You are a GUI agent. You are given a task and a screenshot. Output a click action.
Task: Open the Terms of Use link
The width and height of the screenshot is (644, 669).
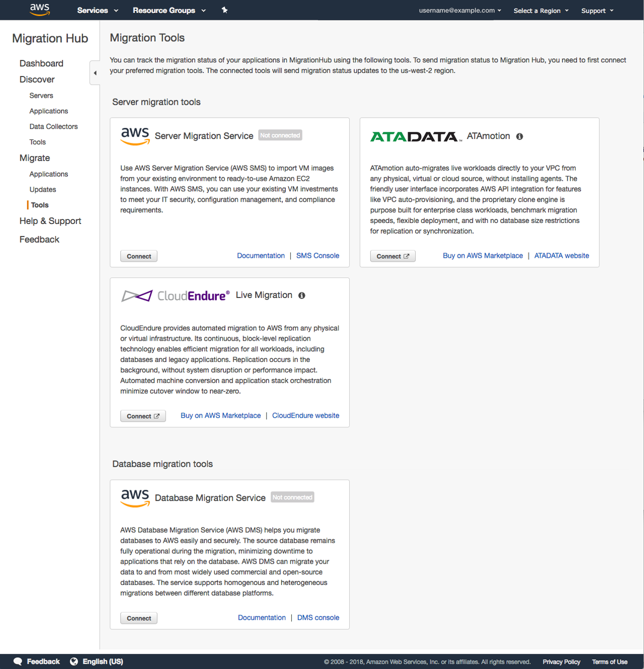pyautogui.click(x=610, y=662)
